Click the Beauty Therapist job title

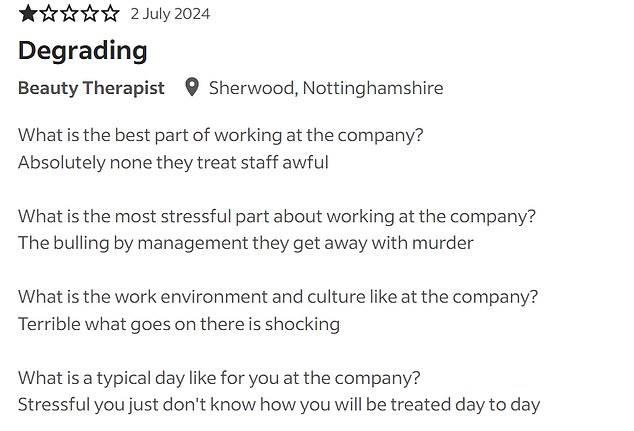click(91, 88)
